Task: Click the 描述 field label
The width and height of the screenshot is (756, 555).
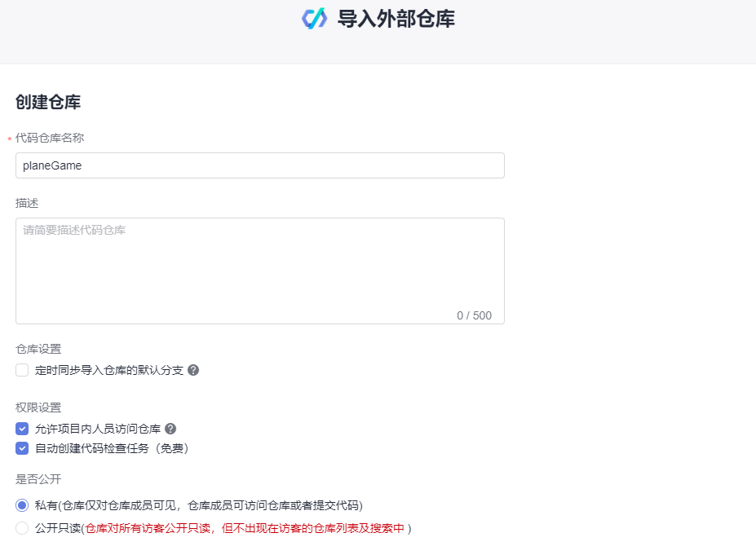Action: click(27, 203)
